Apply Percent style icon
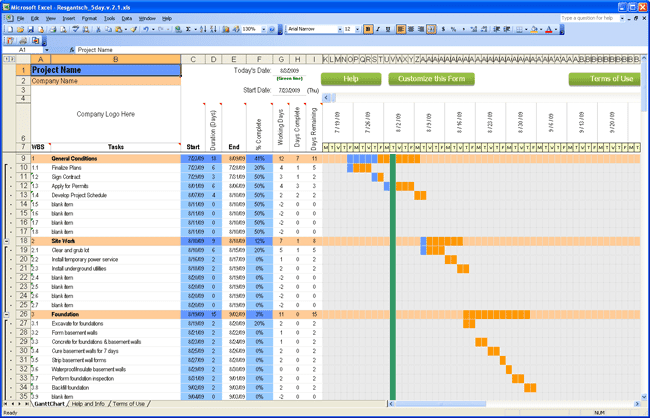650x418 pixels. tap(454, 29)
